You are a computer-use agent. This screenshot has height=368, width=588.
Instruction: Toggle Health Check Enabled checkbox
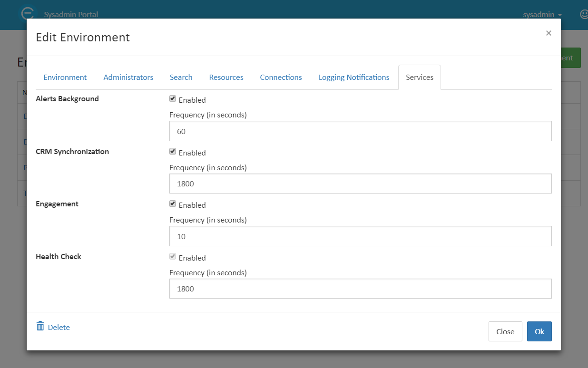click(x=173, y=257)
